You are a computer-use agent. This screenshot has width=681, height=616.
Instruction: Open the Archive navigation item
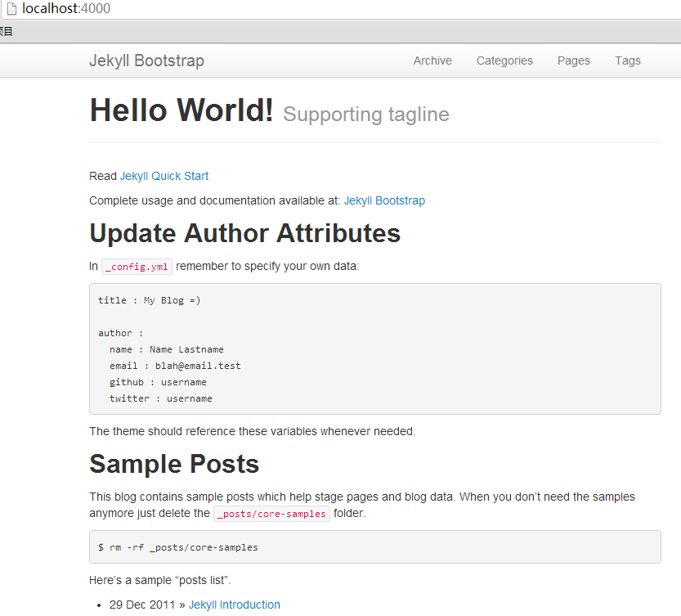pyautogui.click(x=432, y=61)
